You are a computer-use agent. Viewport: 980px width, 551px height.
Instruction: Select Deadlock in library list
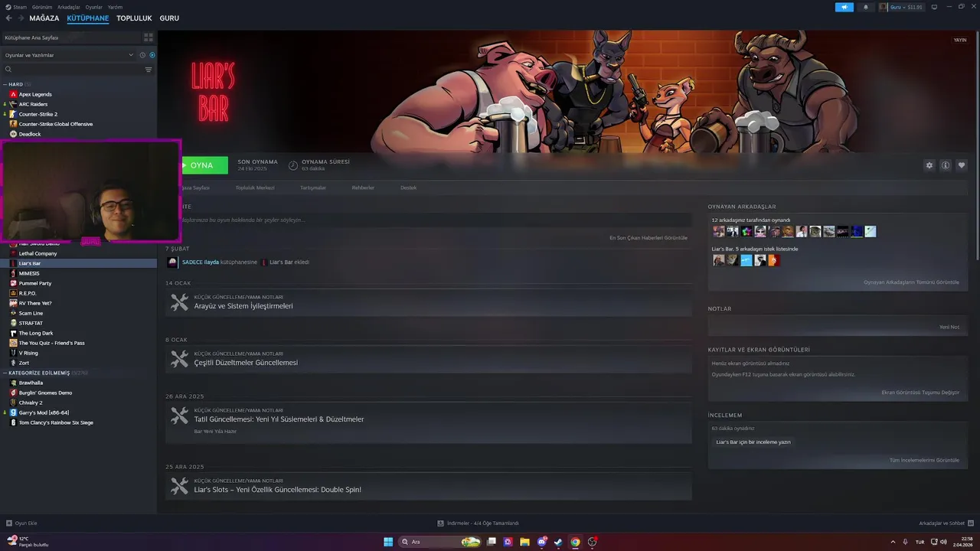tap(30, 134)
